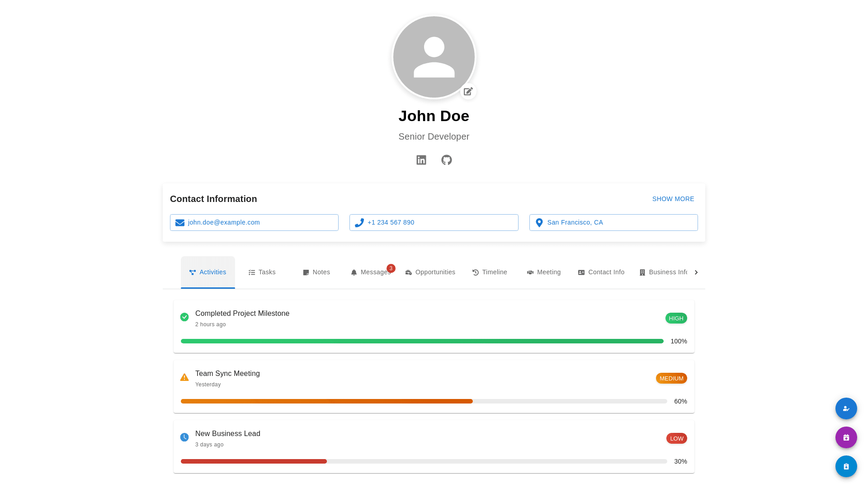868x488 pixels.
Task: Expand contact details with SHOW MORE
Action: point(673,199)
